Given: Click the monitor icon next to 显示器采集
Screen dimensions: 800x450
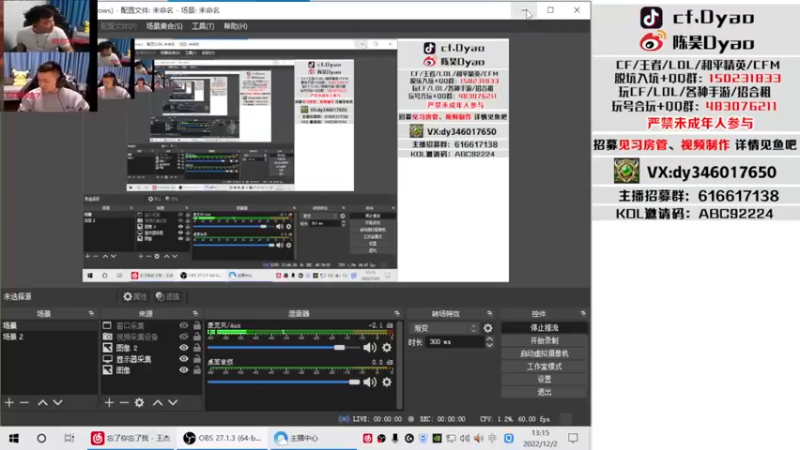Looking at the screenshot, I should tap(107, 359).
